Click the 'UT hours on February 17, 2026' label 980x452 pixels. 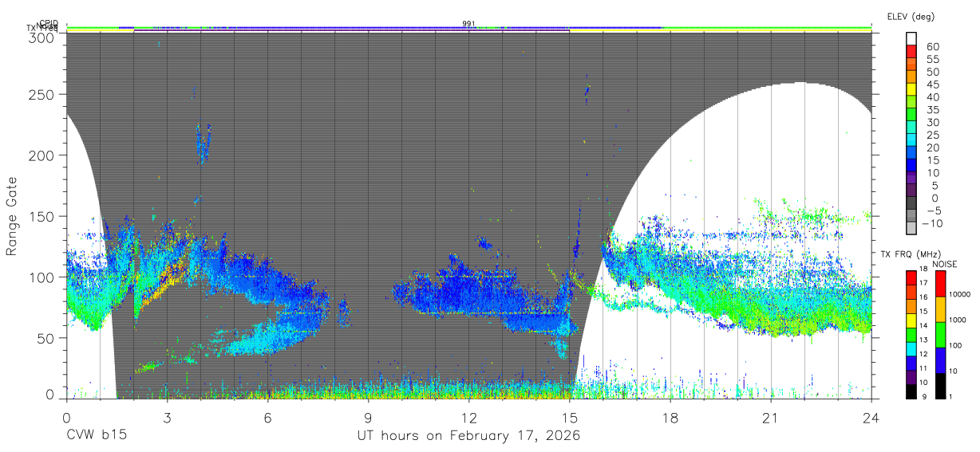click(x=468, y=436)
